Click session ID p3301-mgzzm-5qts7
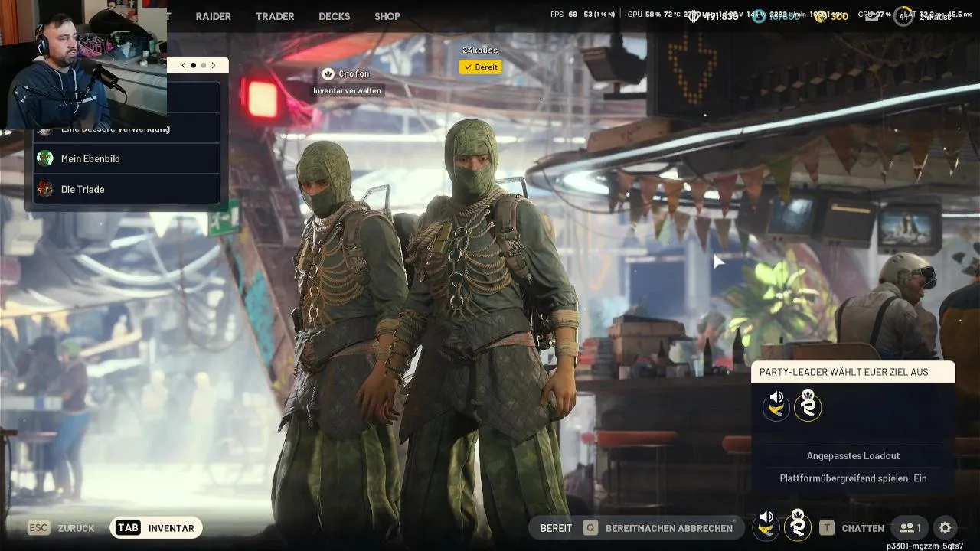Screen dimensions: 980x551 point(925,546)
